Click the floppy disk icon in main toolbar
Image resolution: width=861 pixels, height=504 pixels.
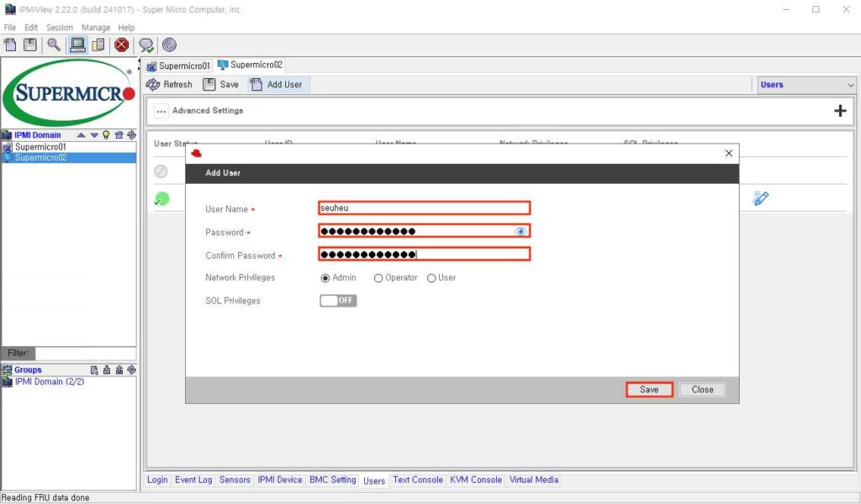click(x=30, y=45)
